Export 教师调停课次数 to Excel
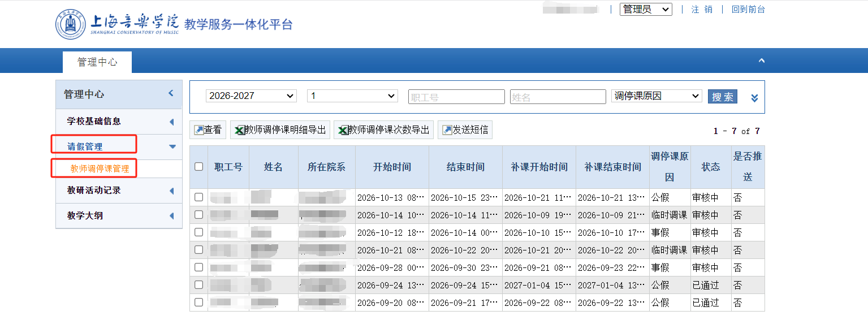 tap(384, 130)
